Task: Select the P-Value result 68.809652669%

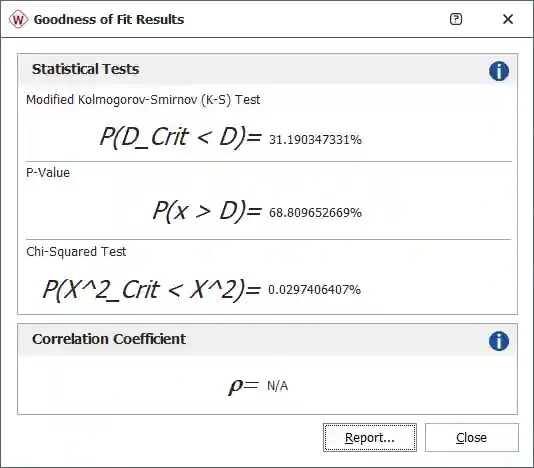Action: (315, 213)
